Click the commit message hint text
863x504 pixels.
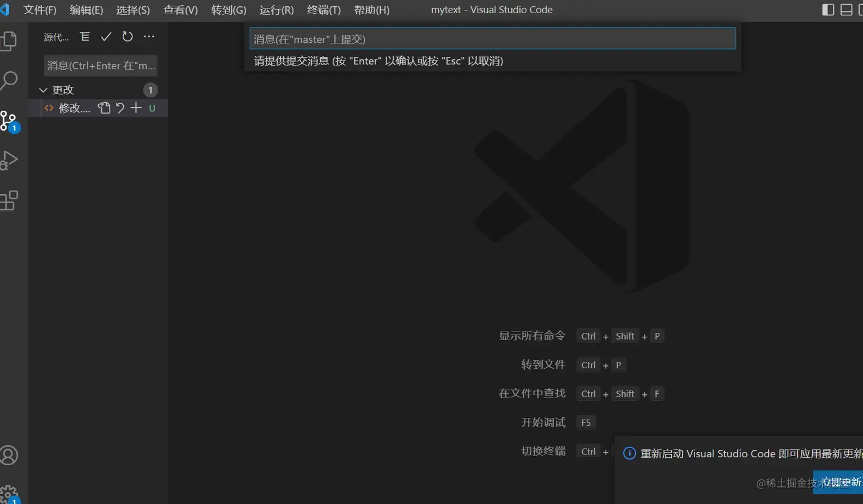(x=378, y=61)
